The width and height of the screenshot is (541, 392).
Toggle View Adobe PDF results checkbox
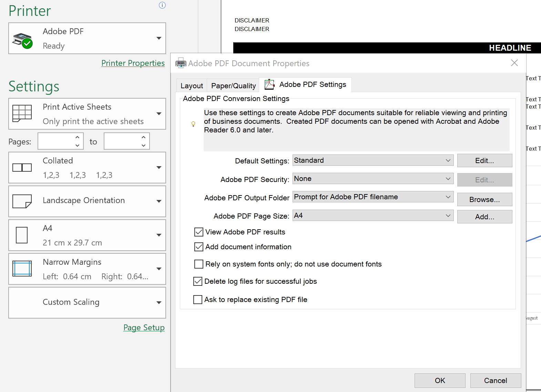pos(199,232)
